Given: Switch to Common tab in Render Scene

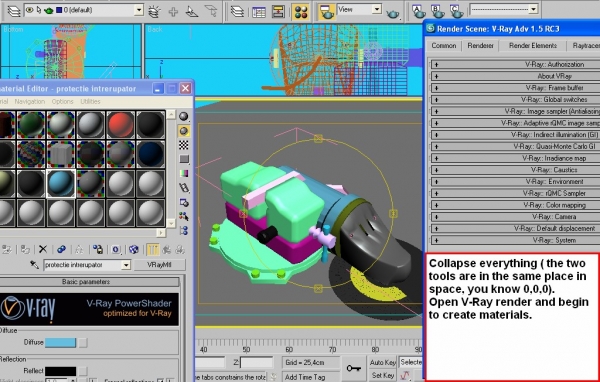Looking at the screenshot, I should tap(443, 46).
